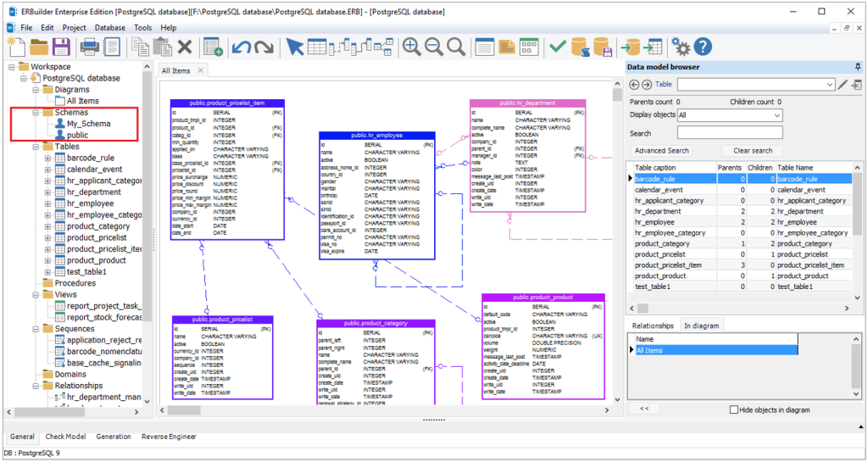The image size is (868, 462).
Task: Click the add new table icon
Action: (212, 47)
